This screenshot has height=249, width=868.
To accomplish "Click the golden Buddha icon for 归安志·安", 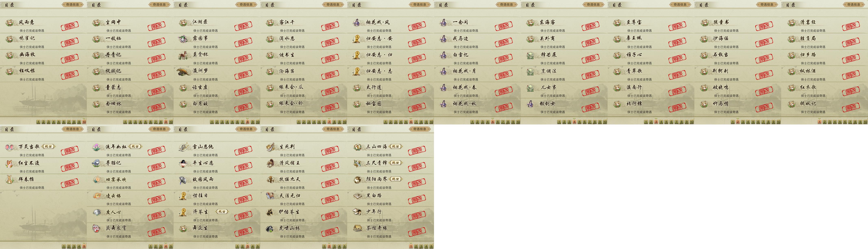I will [357, 39].
